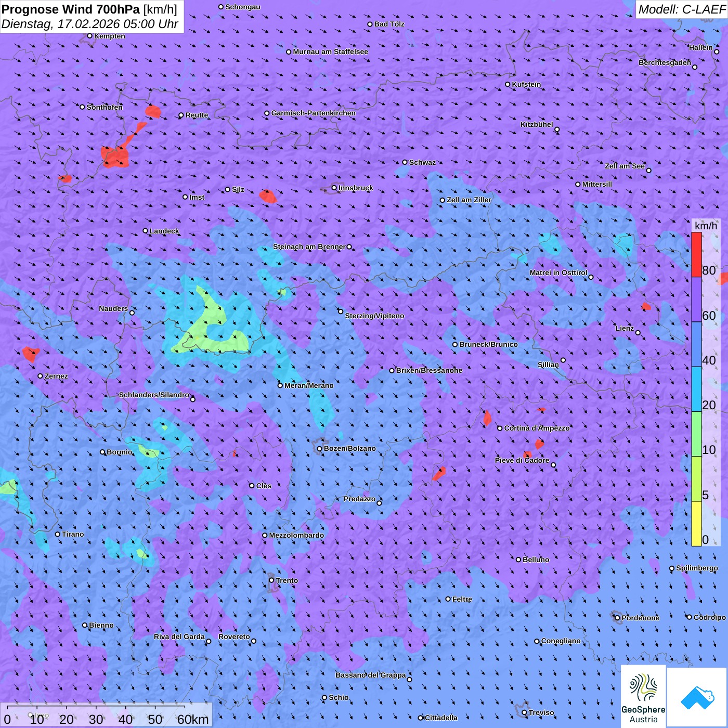Click the Kempten location dot
This screenshot has width=728, height=728.
90,36
